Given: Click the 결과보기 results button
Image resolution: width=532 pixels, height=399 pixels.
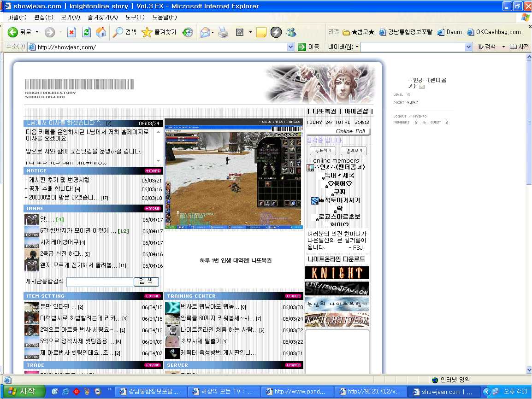Looking at the screenshot, I should pyautogui.click(x=354, y=151).
